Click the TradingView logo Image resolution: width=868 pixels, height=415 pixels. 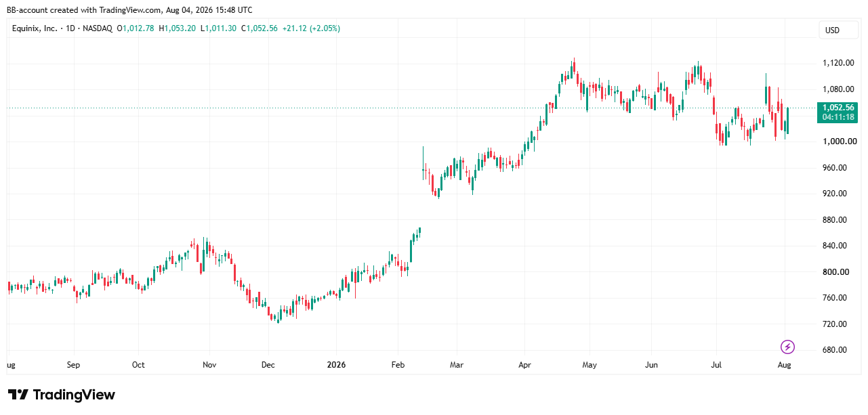(62, 395)
